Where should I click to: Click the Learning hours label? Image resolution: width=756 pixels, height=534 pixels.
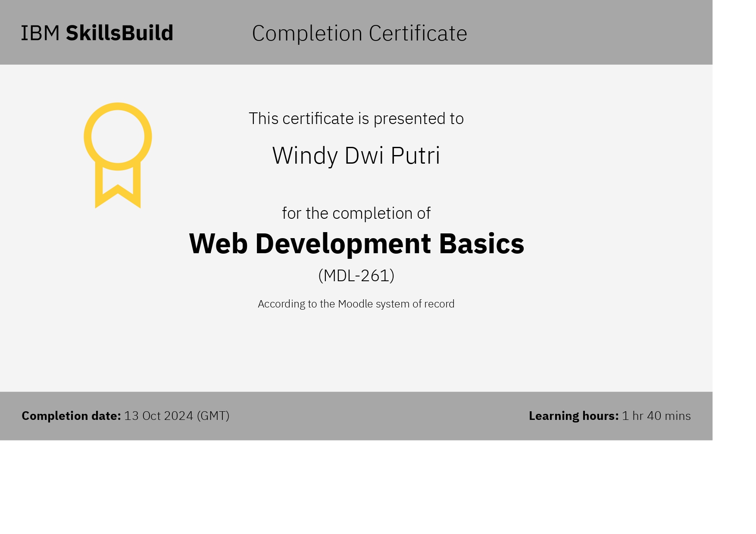[x=573, y=416]
